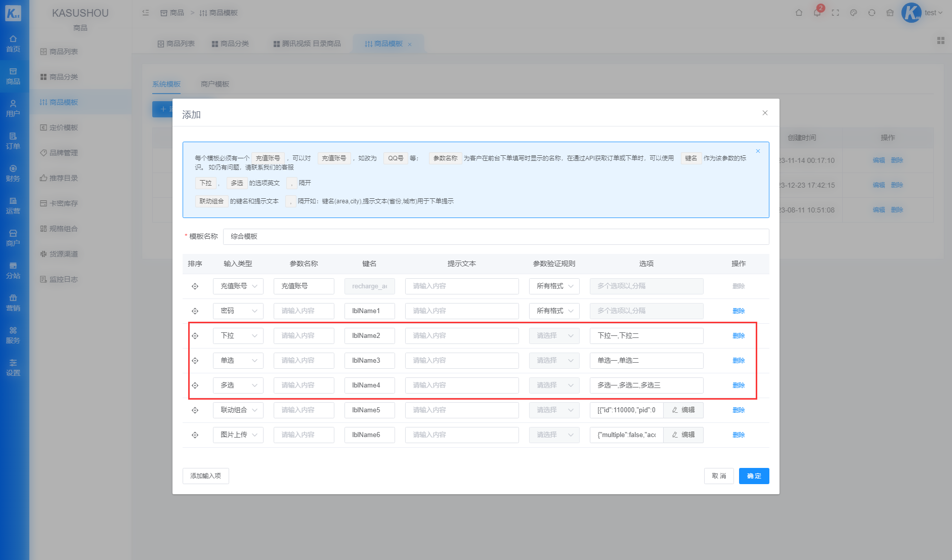Select the 系统模板 tab

pos(166,84)
